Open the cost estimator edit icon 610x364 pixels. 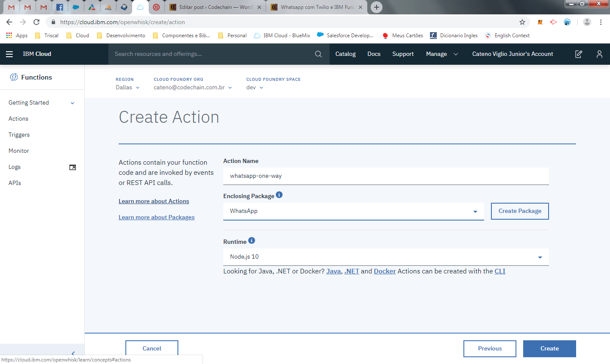579,54
